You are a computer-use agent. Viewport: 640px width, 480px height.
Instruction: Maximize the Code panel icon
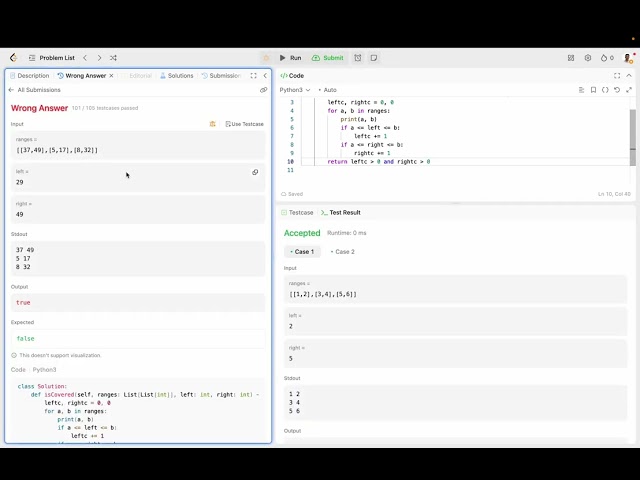click(x=617, y=76)
